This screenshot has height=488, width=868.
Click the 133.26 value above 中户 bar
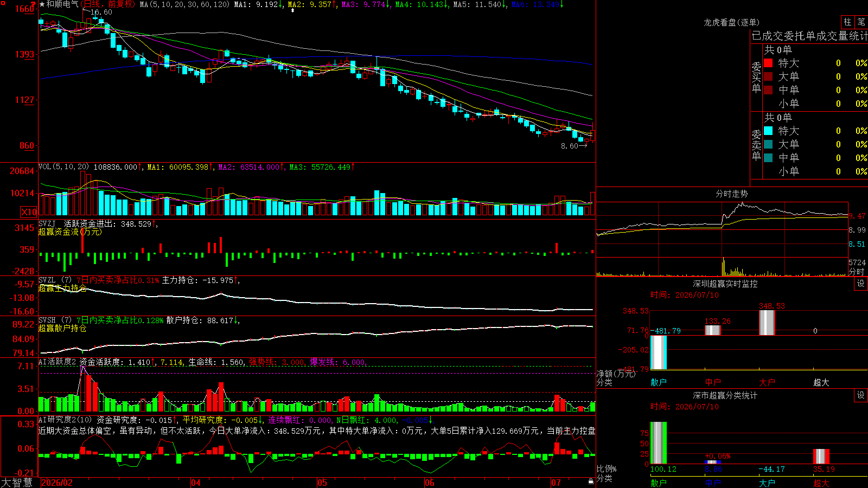(x=718, y=321)
